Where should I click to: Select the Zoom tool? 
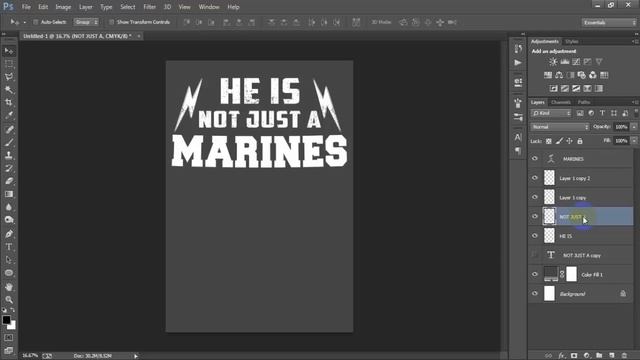(x=9, y=300)
